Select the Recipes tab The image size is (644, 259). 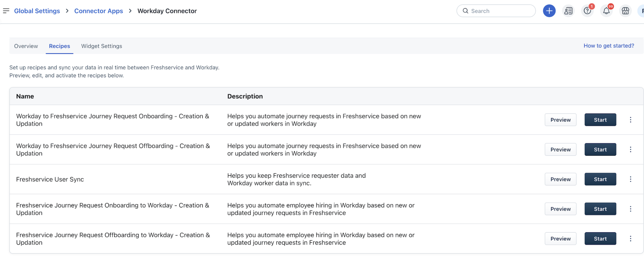[59, 46]
